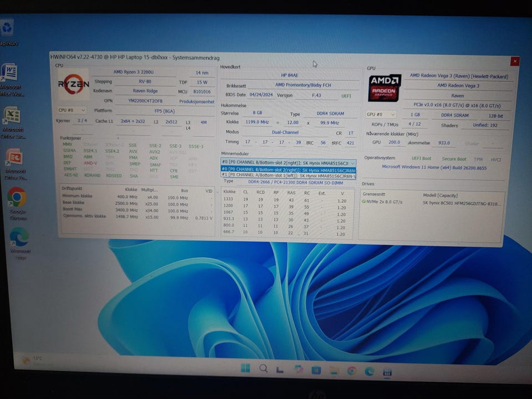Launch Edge from the taskbar
This screenshot has height=399, width=532.
tap(369, 372)
